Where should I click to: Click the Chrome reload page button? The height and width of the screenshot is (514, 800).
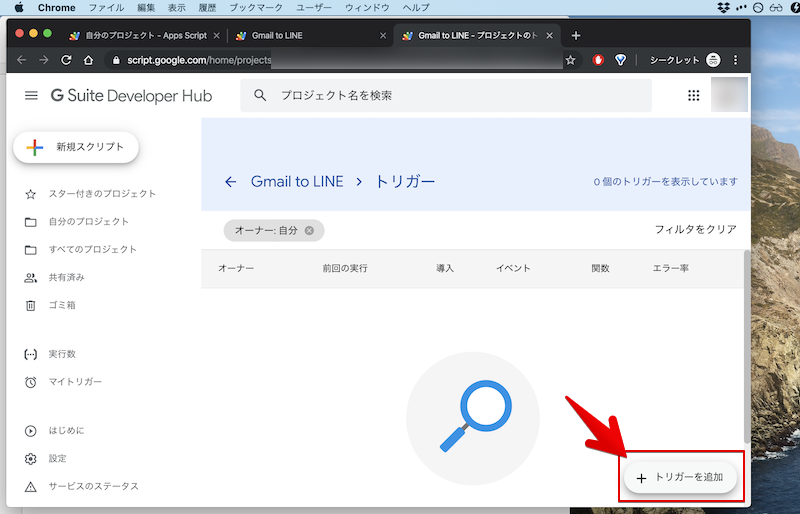coord(66,60)
